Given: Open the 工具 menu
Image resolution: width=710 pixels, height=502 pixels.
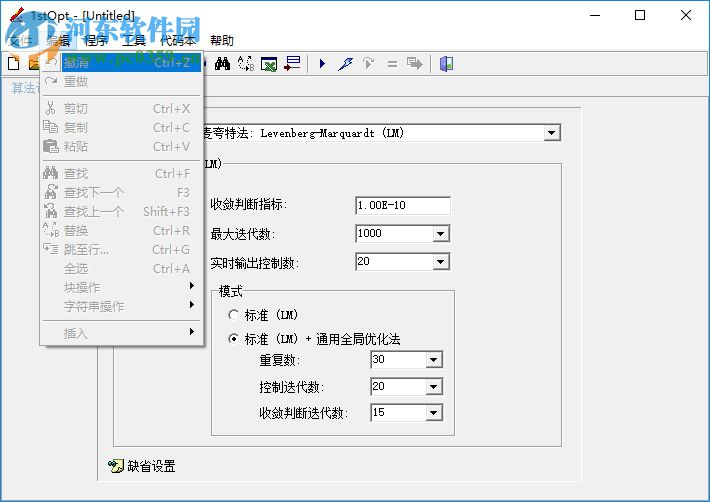Looking at the screenshot, I should click(134, 41).
